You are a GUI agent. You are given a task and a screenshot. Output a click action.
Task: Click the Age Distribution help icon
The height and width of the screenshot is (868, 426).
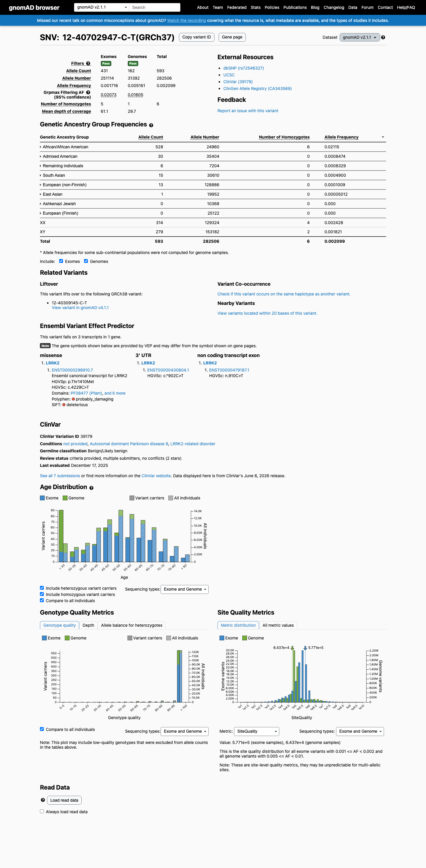91,488
